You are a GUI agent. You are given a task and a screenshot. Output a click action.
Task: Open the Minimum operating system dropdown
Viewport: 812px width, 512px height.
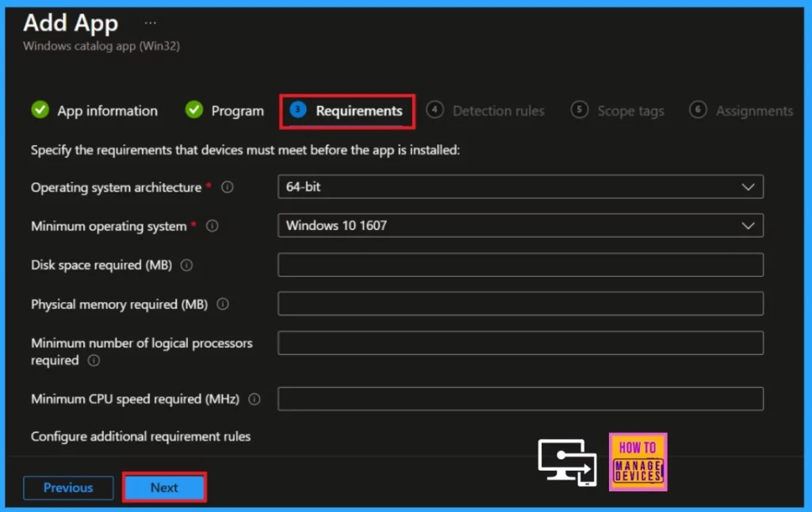point(520,226)
